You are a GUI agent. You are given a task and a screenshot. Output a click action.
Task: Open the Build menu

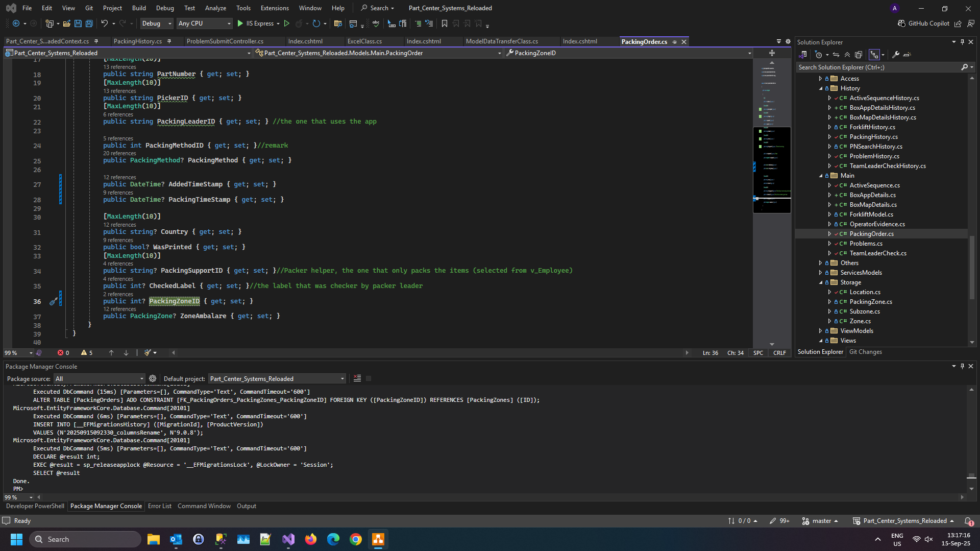[139, 8]
